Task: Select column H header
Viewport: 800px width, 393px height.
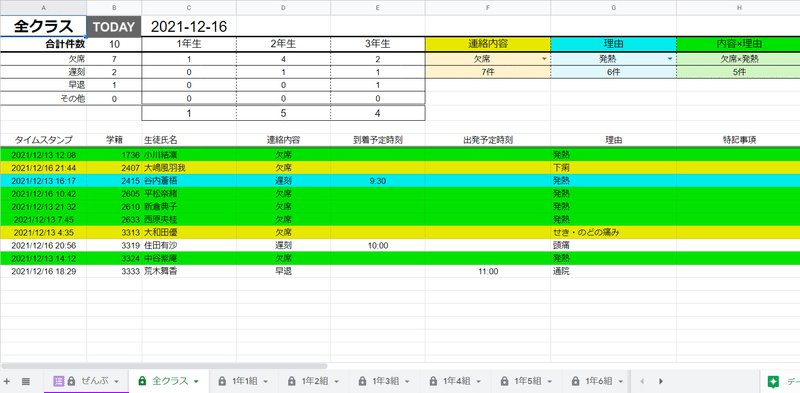Action: pyautogui.click(x=738, y=8)
